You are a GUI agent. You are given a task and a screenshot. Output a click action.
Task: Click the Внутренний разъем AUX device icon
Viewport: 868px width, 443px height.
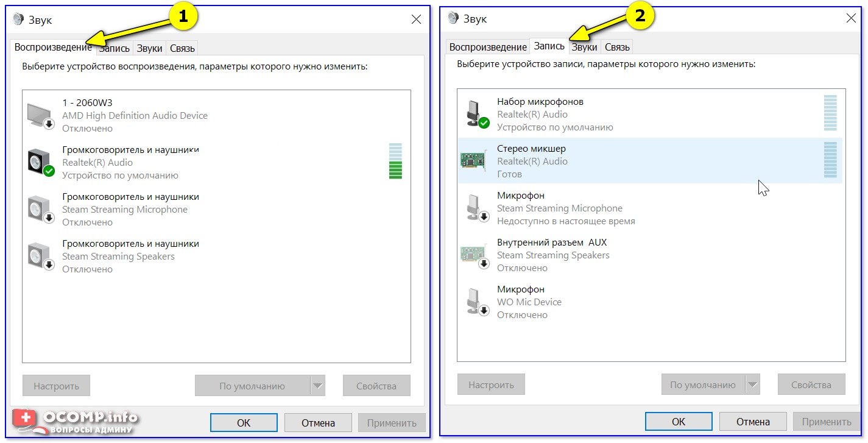[x=474, y=255]
